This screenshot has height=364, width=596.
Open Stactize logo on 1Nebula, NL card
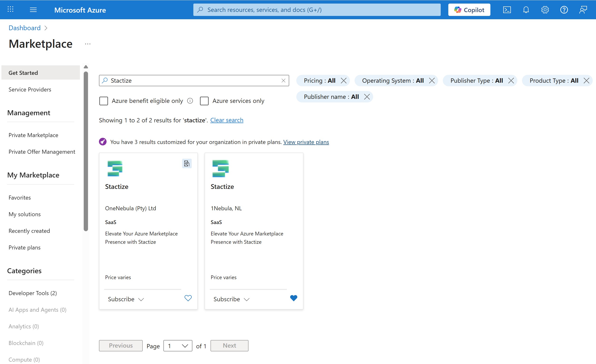(x=220, y=168)
